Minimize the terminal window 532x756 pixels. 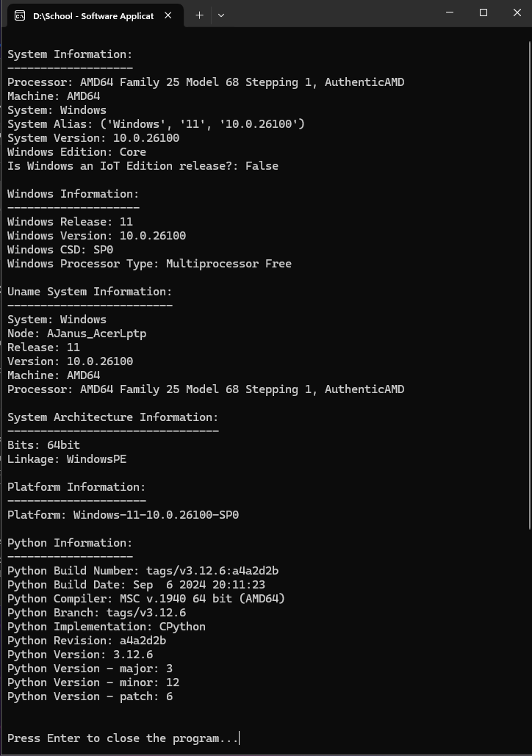pyautogui.click(x=450, y=12)
